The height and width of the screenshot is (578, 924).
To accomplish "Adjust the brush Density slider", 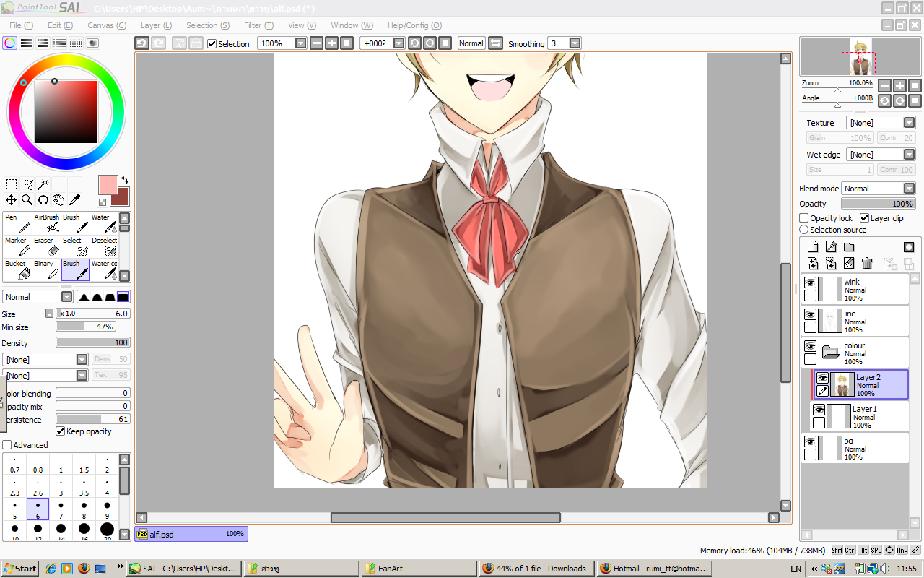I will pyautogui.click(x=92, y=342).
